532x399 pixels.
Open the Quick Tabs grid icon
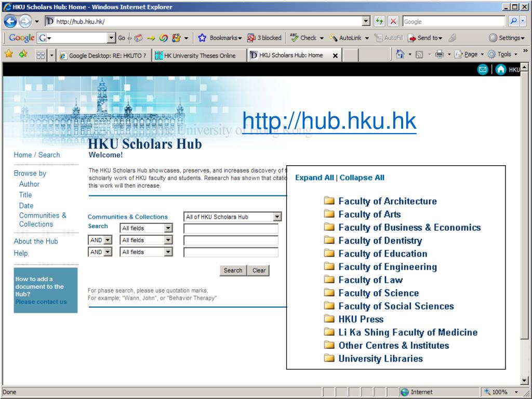[x=41, y=55]
